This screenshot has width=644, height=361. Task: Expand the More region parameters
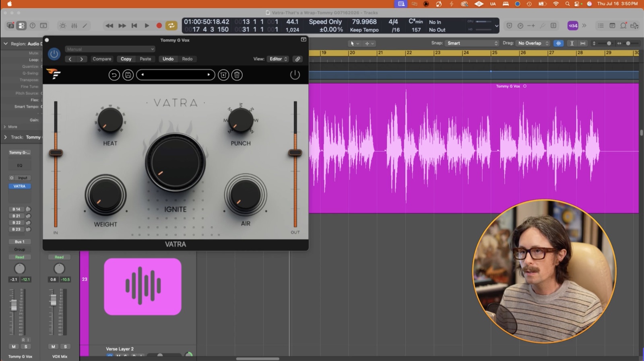pos(5,127)
